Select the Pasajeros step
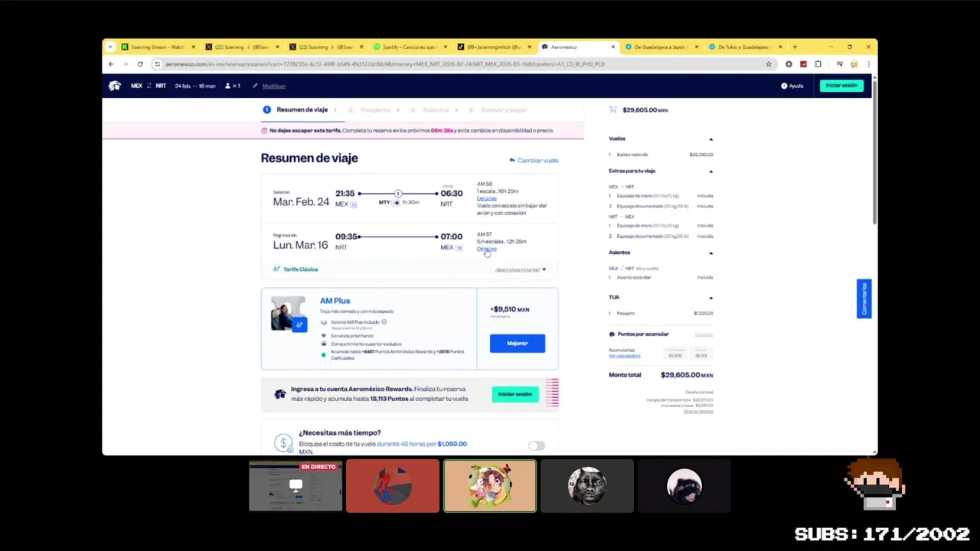980x551 pixels. point(370,110)
